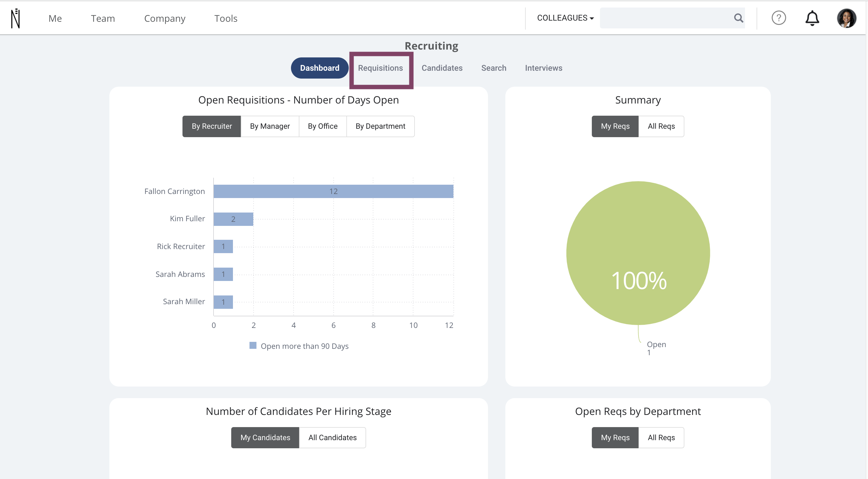Click the N company logo icon
The image size is (868, 479).
click(x=15, y=18)
